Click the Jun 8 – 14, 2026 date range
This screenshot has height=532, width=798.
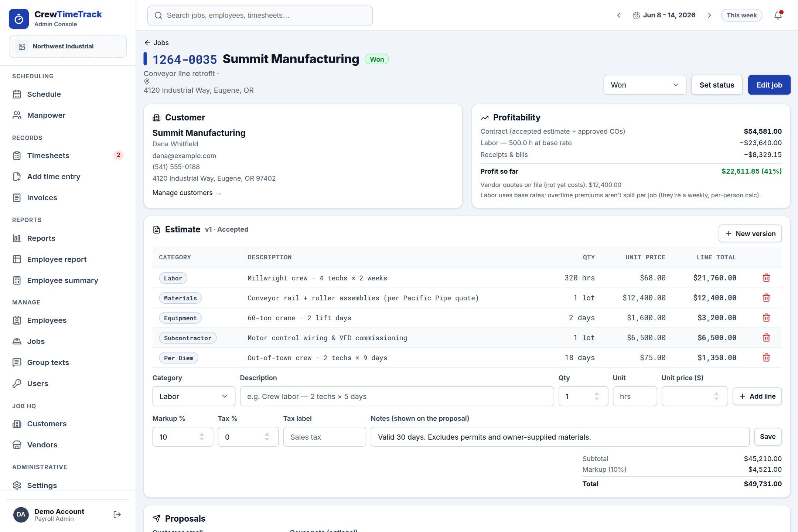(x=669, y=15)
